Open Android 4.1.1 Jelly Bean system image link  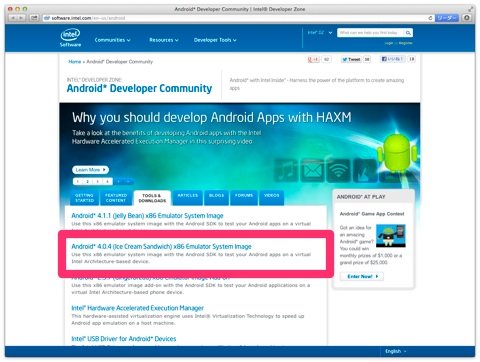(147, 216)
